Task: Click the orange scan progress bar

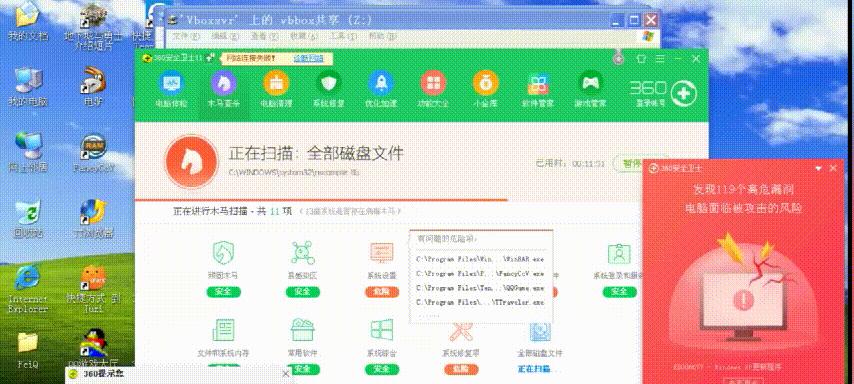Action: [x=321, y=200]
